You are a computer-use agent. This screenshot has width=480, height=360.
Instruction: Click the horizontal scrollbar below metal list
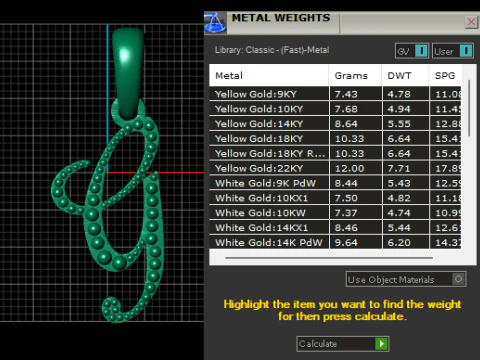[329, 258]
